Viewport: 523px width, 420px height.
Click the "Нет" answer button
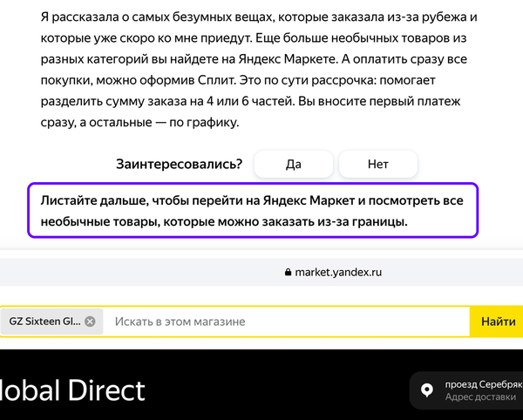tap(378, 164)
